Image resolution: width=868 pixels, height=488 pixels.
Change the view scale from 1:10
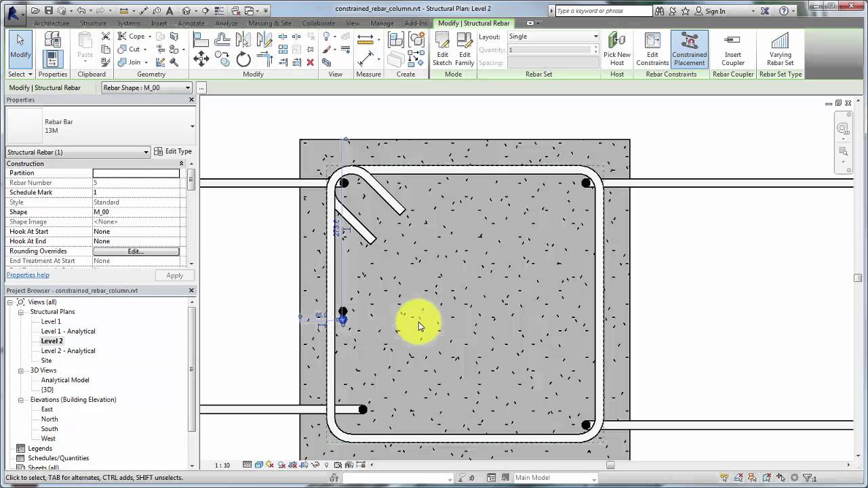222,466
